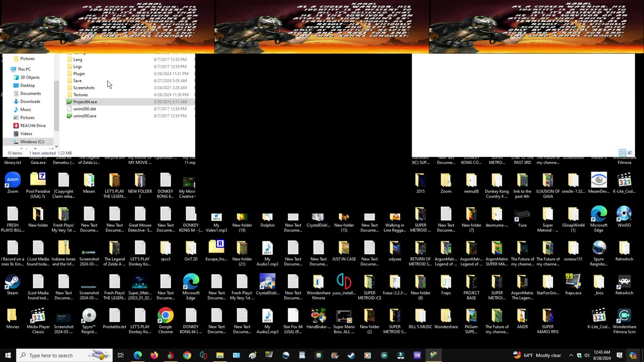Open the Escape_fro... desktop item

coord(216,251)
